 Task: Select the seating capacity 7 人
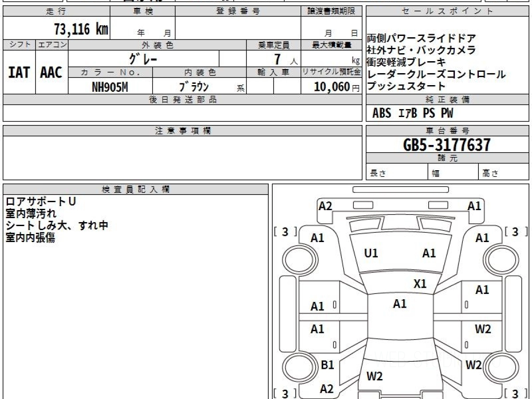[285, 59]
